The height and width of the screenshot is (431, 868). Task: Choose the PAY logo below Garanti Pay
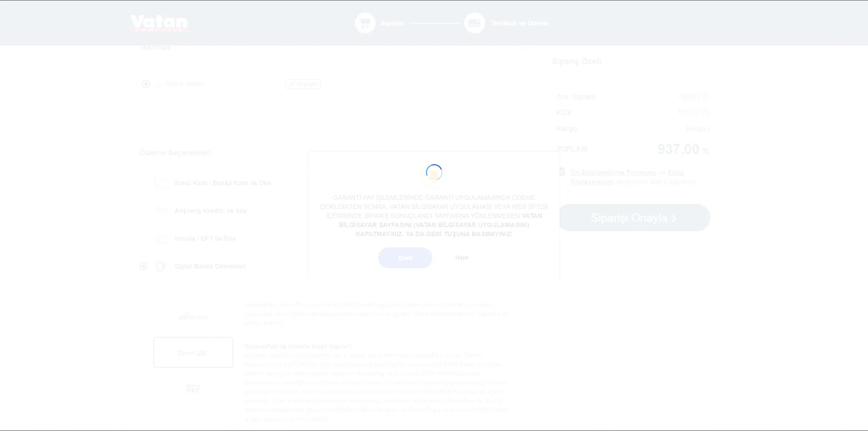[193, 389]
